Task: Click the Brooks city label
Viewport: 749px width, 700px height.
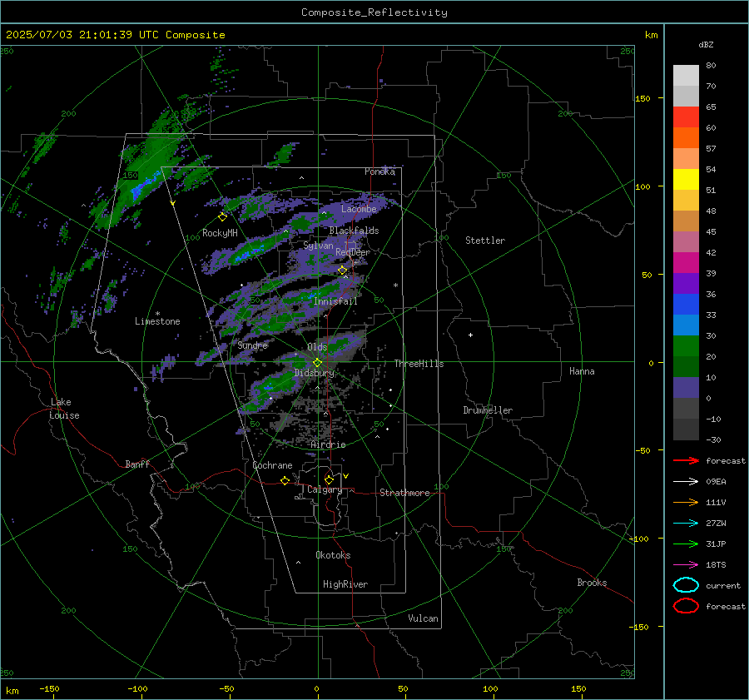Action: (592, 583)
